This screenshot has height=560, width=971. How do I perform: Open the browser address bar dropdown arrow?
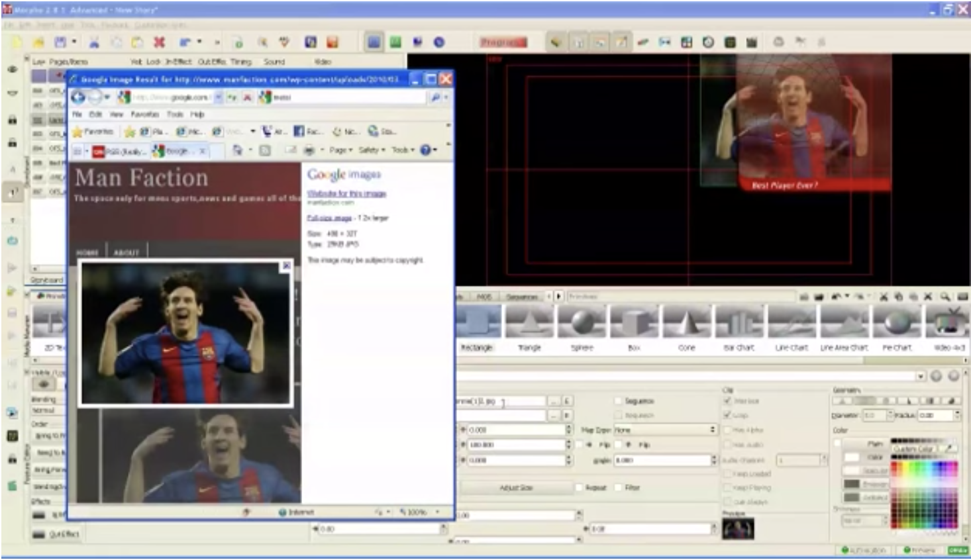(218, 97)
